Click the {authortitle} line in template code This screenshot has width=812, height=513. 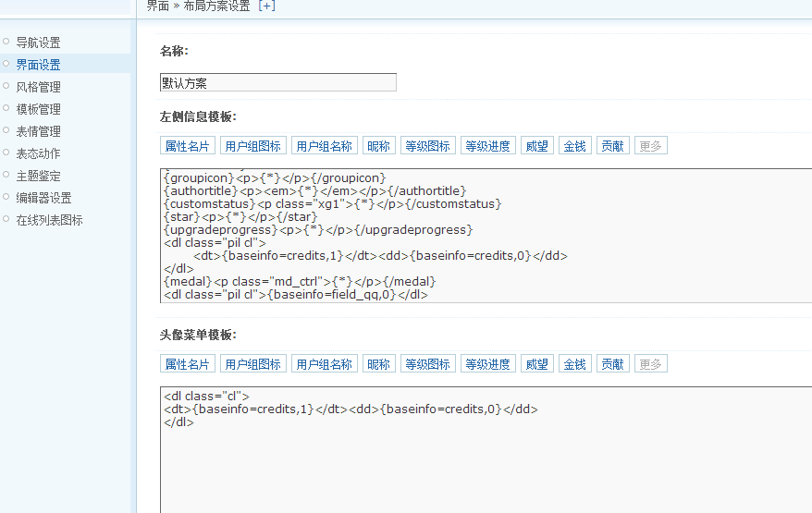314,191
